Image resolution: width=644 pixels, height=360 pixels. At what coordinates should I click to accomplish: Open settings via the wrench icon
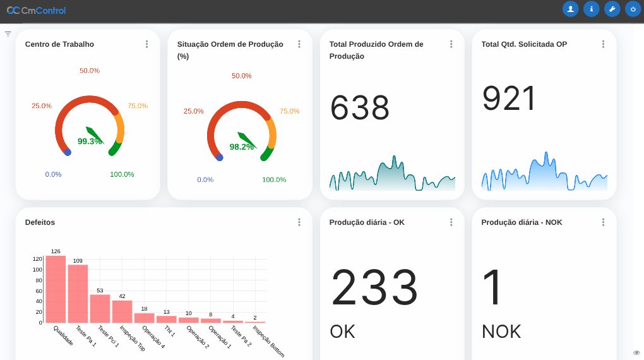pyautogui.click(x=612, y=9)
